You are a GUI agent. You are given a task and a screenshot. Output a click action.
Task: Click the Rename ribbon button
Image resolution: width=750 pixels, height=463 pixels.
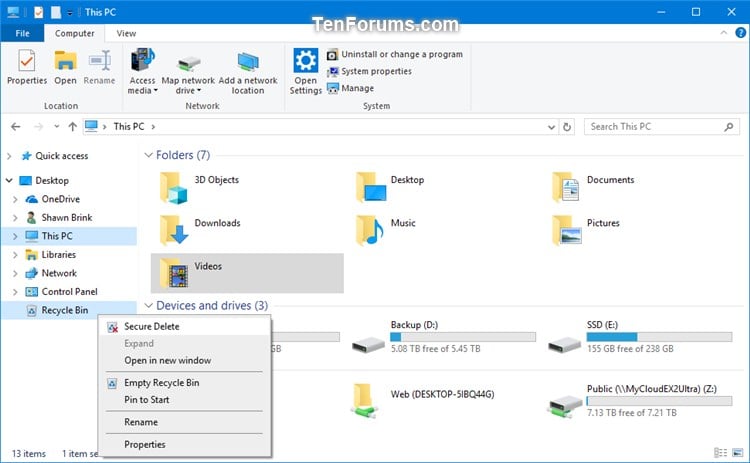click(99, 67)
